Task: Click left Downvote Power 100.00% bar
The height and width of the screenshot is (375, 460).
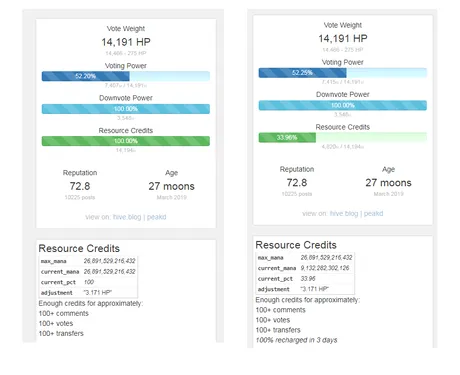Action: coord(126,109)
